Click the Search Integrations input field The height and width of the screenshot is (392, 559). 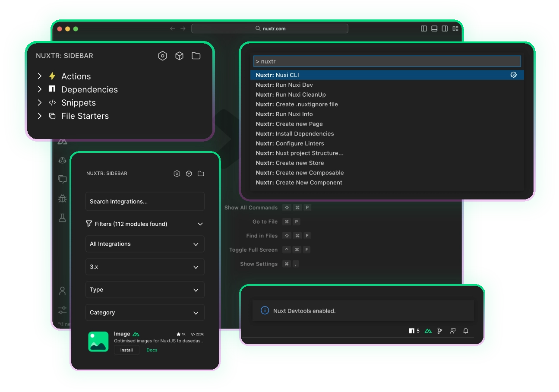click(145, 202)
